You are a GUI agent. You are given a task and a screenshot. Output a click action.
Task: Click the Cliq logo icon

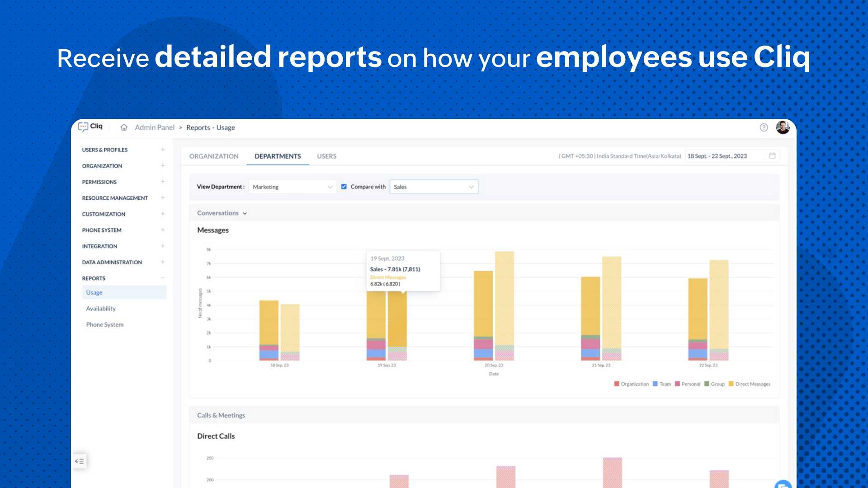point(83,127)
